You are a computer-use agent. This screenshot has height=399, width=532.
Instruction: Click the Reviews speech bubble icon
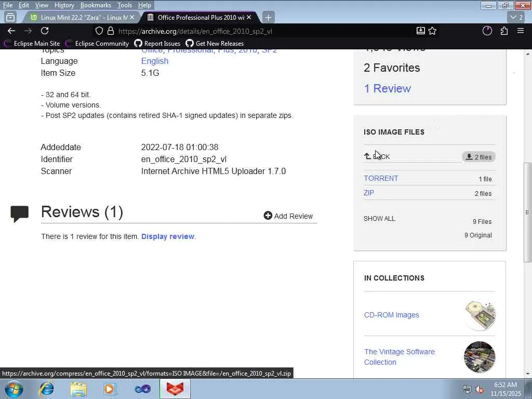(19, 214)
